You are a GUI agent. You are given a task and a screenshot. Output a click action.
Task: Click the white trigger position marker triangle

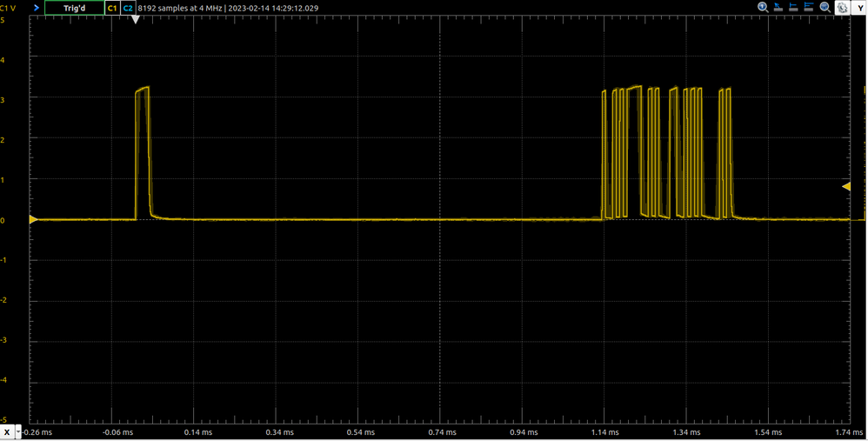[x=135, y=19]
